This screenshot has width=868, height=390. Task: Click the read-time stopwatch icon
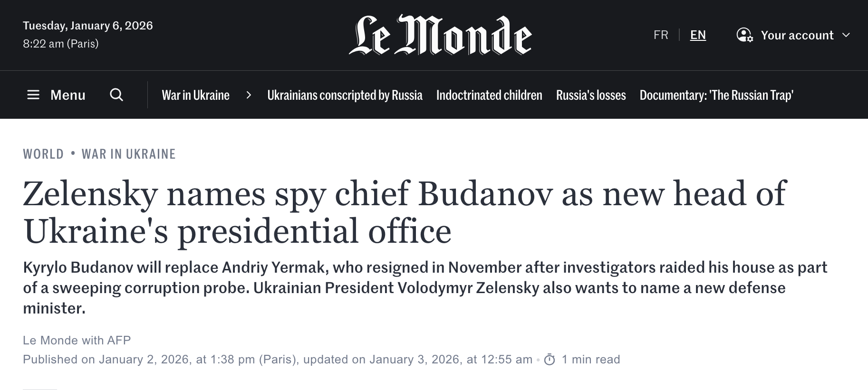(x=550, y=360)
